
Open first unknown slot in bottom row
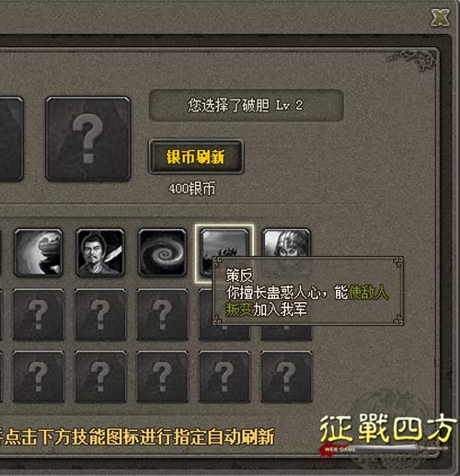click(x=39, y=377)
